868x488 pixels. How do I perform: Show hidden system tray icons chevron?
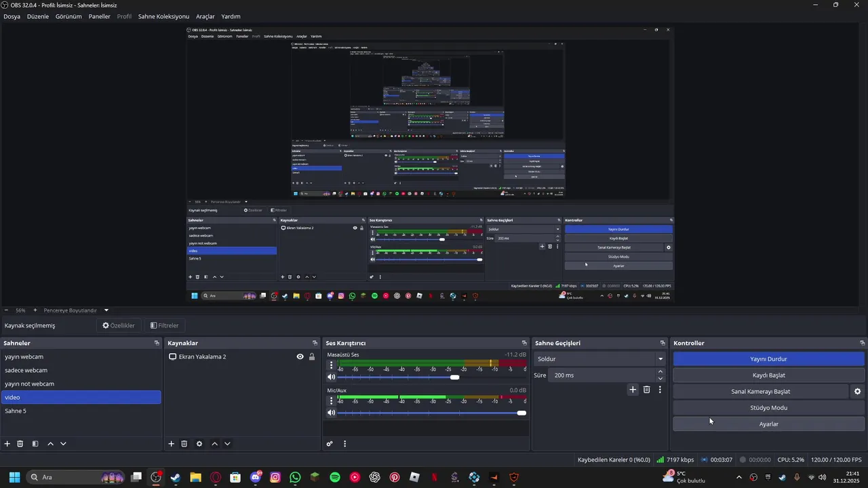739,477
